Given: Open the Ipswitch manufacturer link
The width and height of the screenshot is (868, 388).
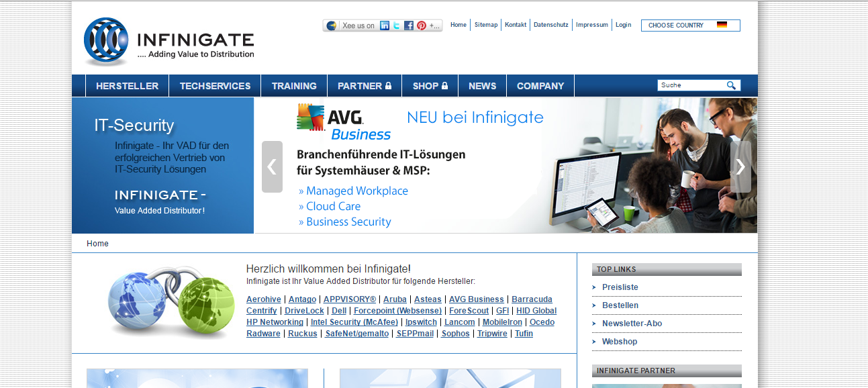Looking at the screenshot, I should pyautogui.click(x=421, y=322).
